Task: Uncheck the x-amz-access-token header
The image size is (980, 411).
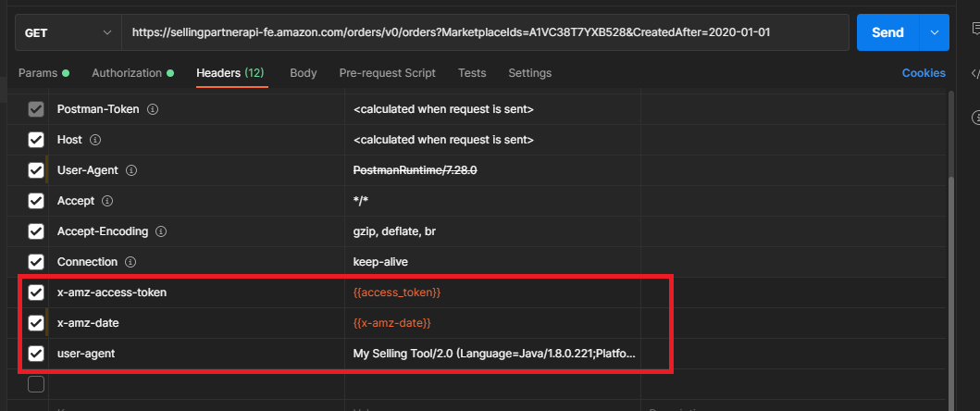Action: click(x=36, y=293)
